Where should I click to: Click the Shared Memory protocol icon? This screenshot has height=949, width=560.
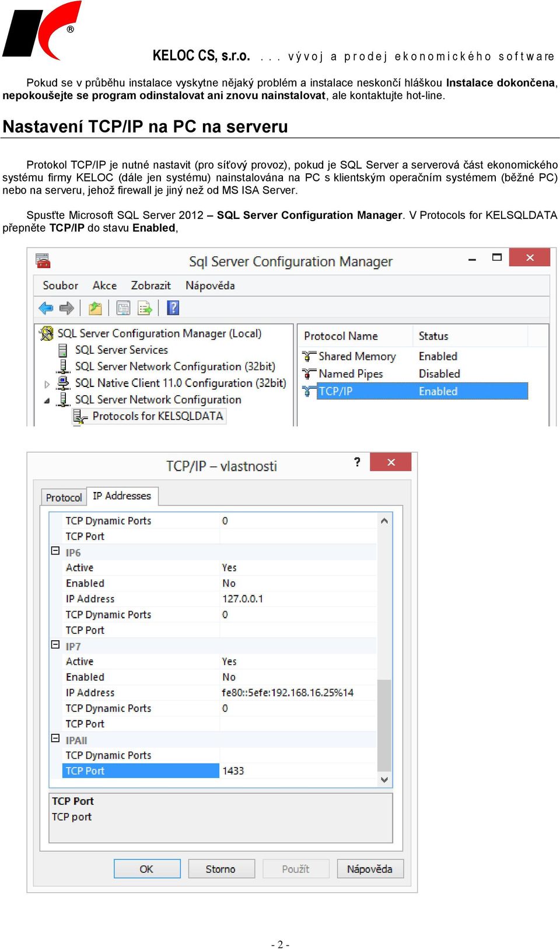point(309,356)
